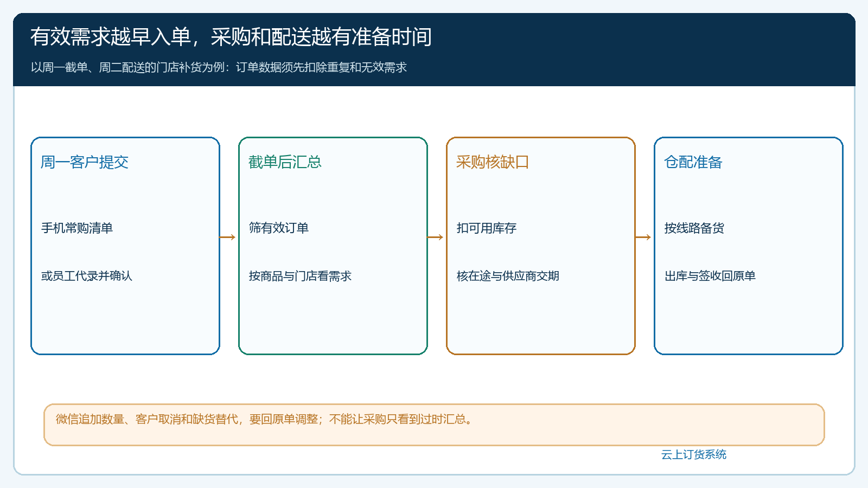
Task: Click the 仓配准备 card heading
Action: tap(693, 162)
